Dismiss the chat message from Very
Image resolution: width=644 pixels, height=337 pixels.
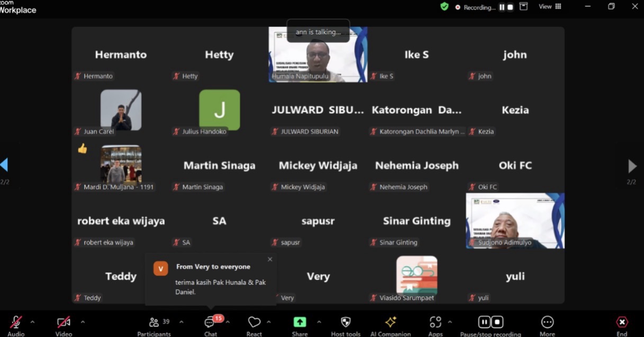point(270,259)
